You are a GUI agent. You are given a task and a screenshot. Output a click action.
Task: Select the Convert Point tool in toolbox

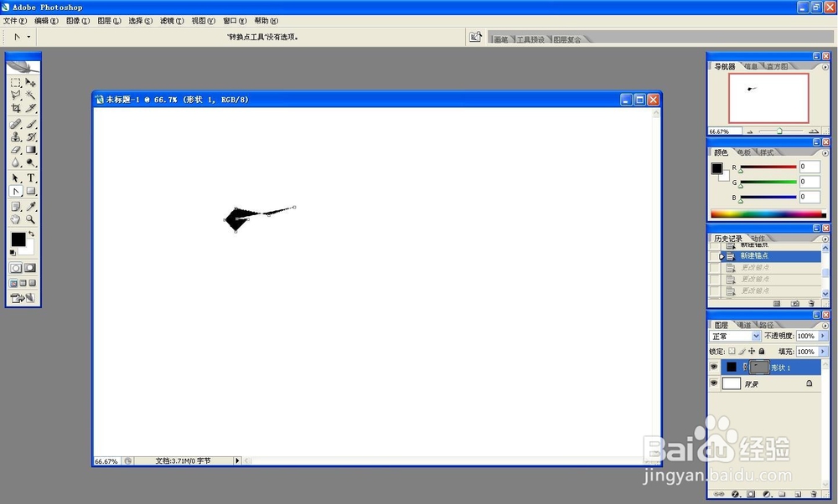click(x=15, y=191)
